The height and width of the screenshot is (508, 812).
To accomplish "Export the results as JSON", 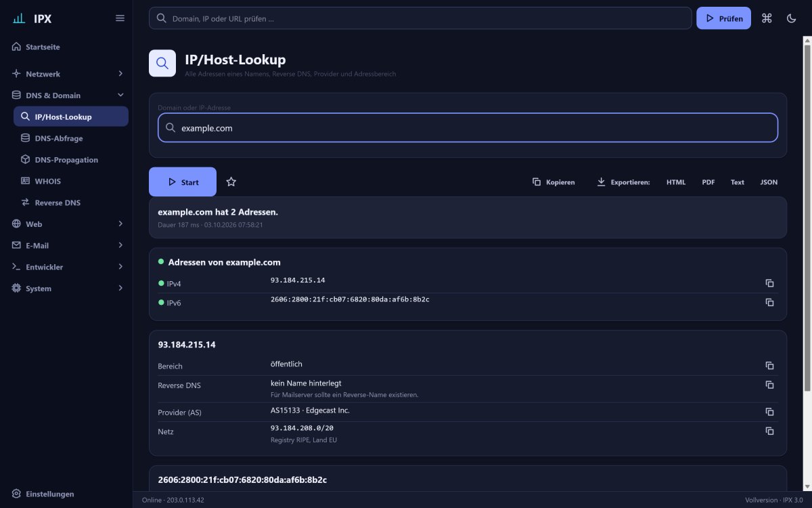I will pos(769,182).
